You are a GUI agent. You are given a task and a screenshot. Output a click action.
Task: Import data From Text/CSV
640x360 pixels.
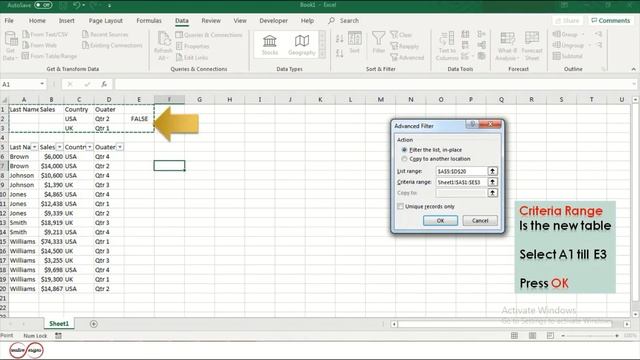[45, 35]
